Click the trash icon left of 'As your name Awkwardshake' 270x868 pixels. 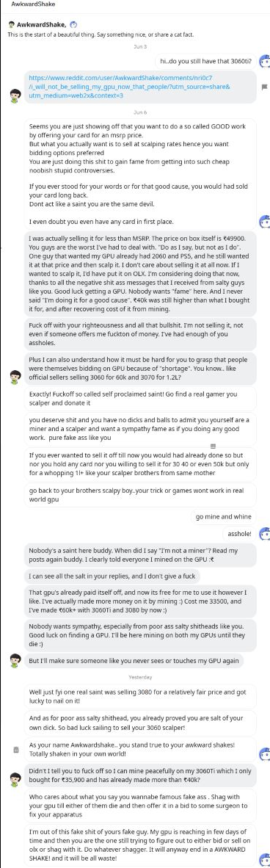tap(15, 750)
